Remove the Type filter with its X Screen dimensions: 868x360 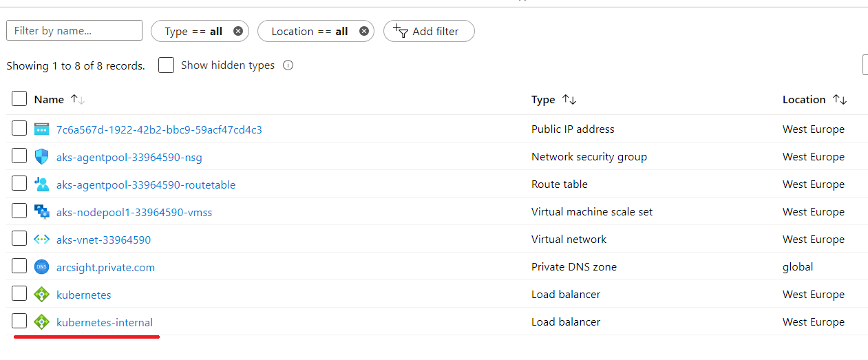coord(238,31)
